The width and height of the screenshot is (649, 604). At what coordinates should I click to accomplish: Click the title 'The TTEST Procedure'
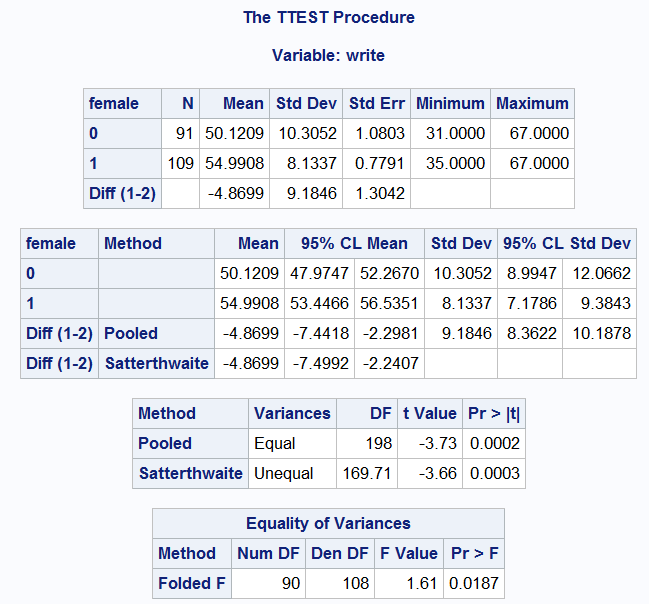point(329,17)
